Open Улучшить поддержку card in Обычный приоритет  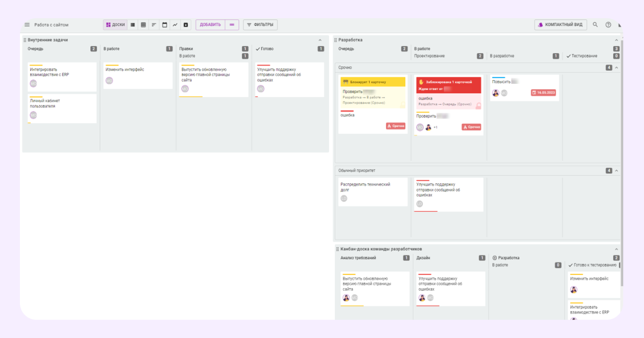click(448, 194)
